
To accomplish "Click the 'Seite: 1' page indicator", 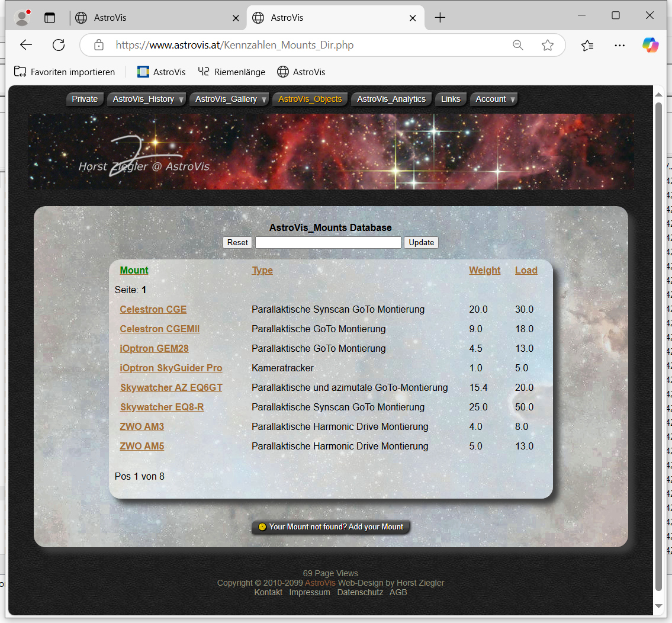I will (130, 290).
